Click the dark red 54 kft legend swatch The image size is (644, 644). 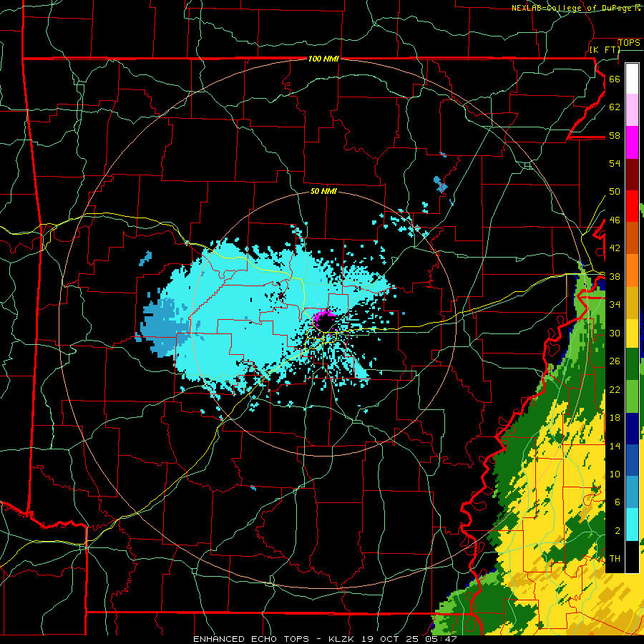[632, 175]
